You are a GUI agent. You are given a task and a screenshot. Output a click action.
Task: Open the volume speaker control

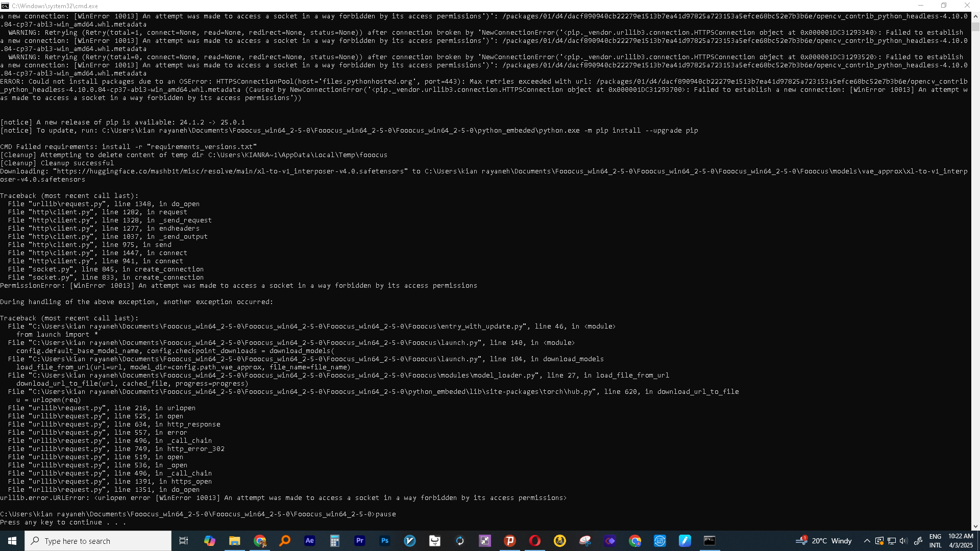click(x=904, y=541)
